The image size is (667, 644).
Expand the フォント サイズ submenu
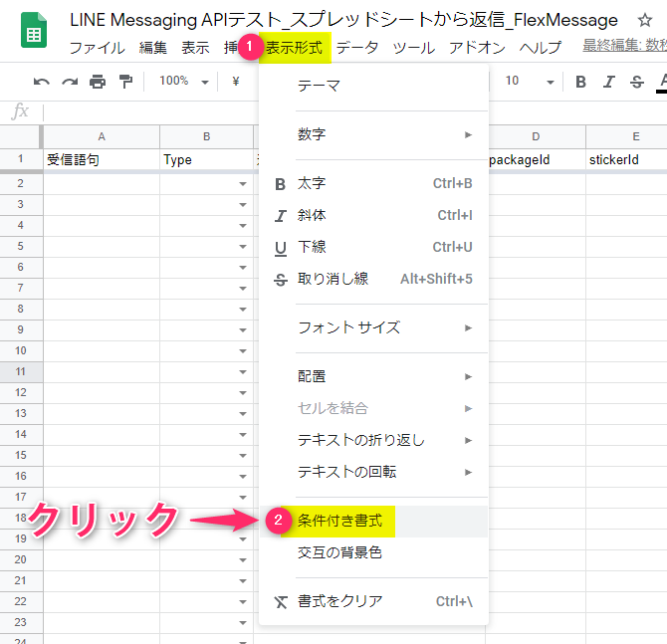373,327
